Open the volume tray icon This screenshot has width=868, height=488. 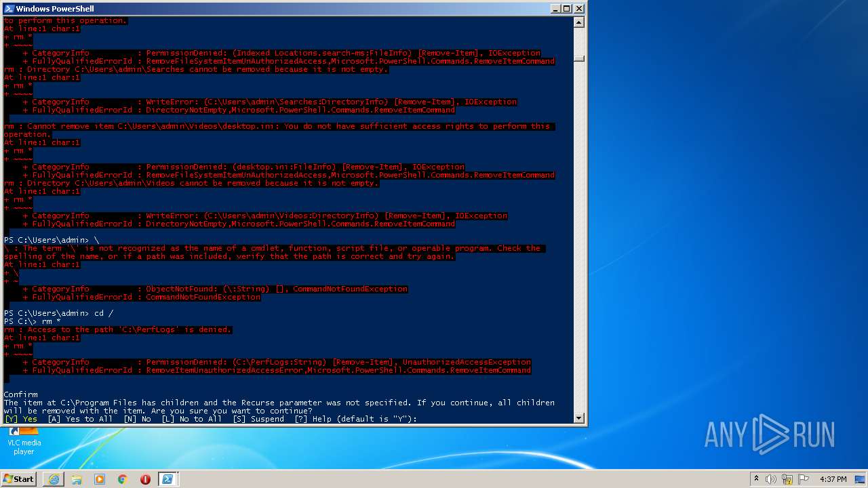tap(771, 479)
